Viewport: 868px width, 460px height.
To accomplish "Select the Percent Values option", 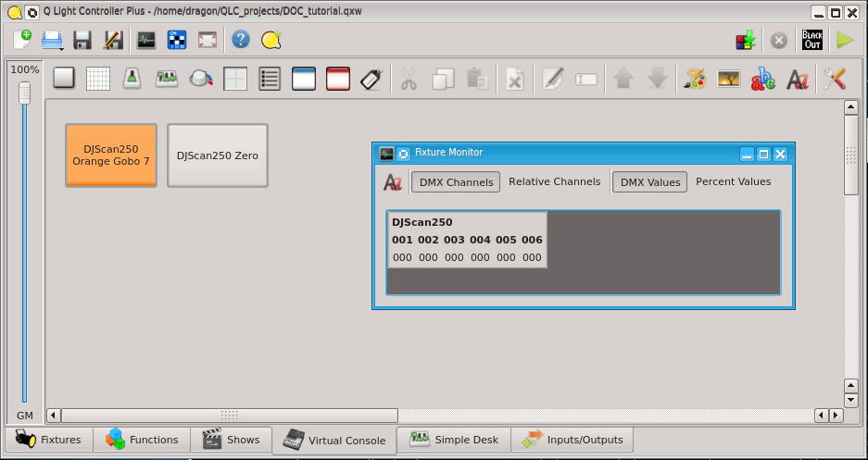I will (x=734, y=181).
